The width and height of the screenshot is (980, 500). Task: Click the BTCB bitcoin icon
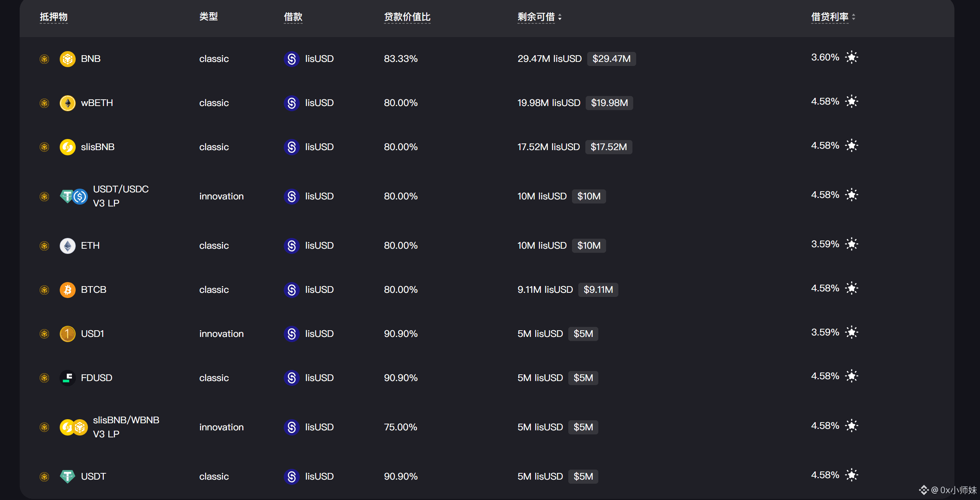68,290
